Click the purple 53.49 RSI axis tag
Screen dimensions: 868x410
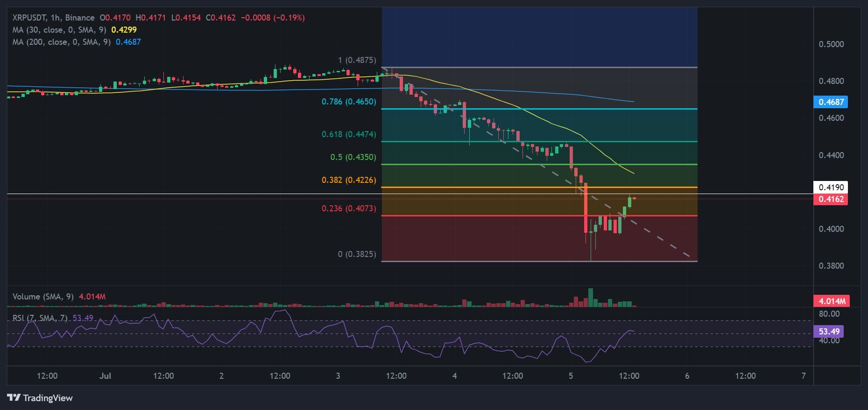pyautogui.click(x=829, y=332)
